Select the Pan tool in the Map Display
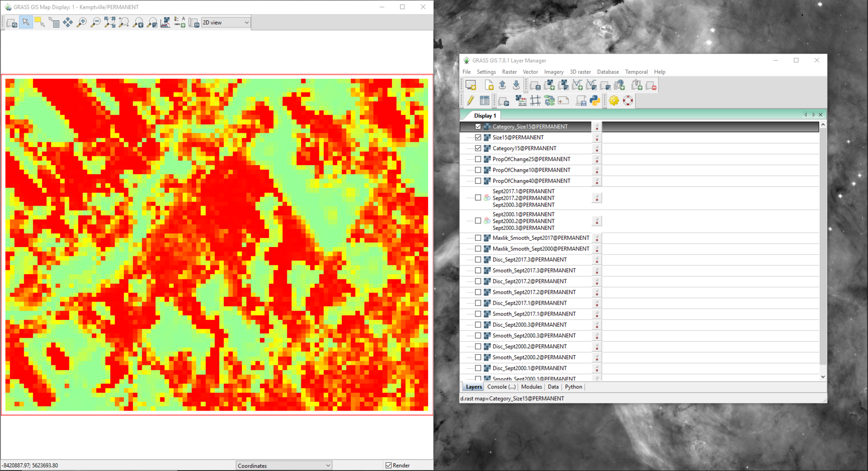Image resolution: width=868 pixels, height=471 pixels. [x=68, y=22]
